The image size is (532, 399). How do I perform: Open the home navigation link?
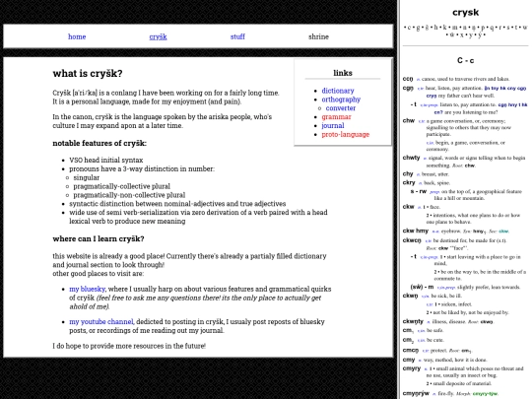tap(77, 36)
